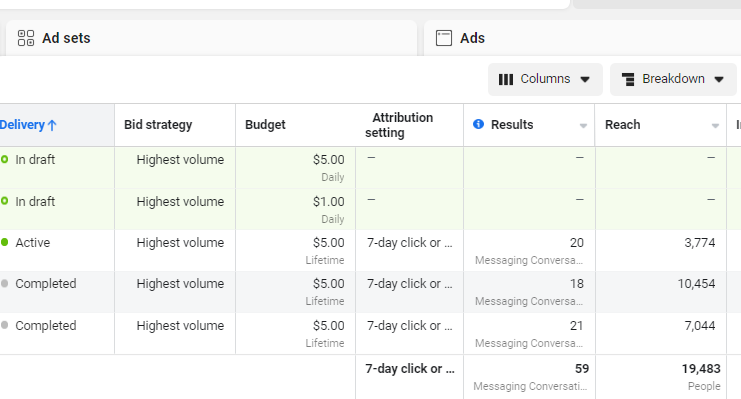Open the Breakdown dropdown
741x399 pixels.
673,79
